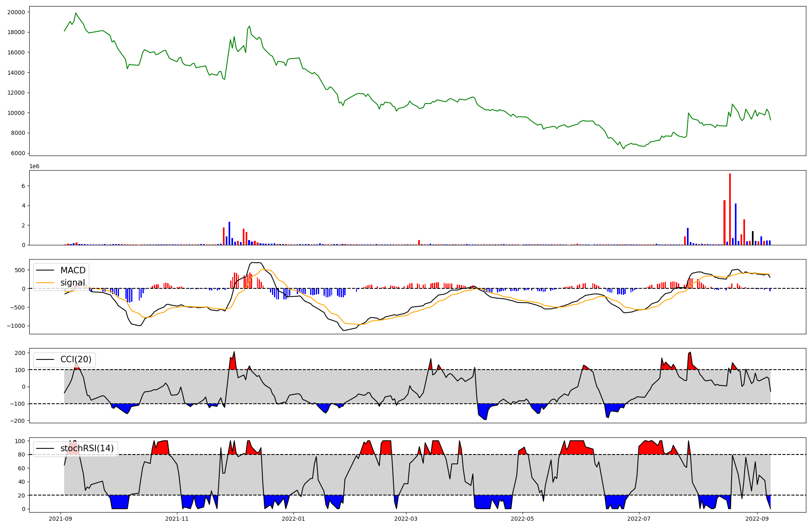Click the MACD legend label

[73, 270]
